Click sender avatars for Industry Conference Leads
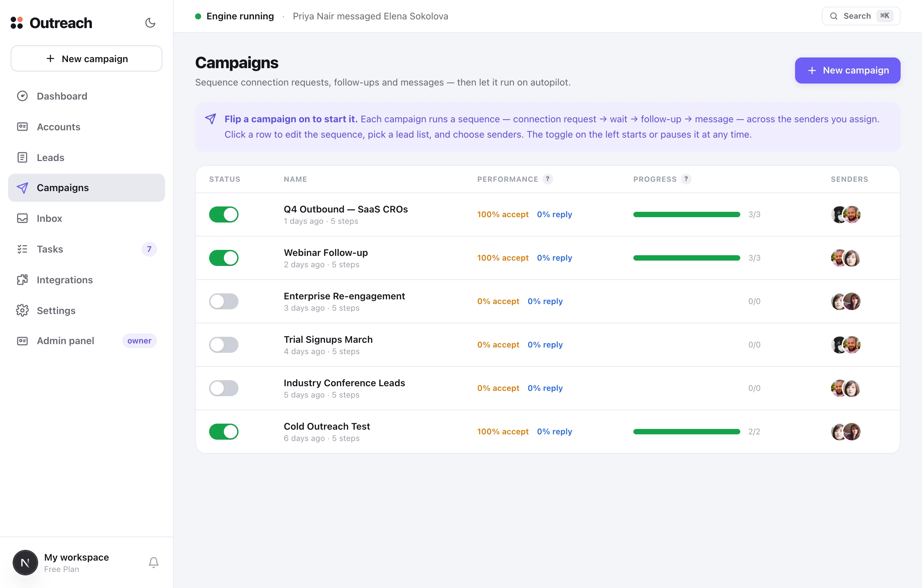The image size is (922, 588). click(846, 388)
